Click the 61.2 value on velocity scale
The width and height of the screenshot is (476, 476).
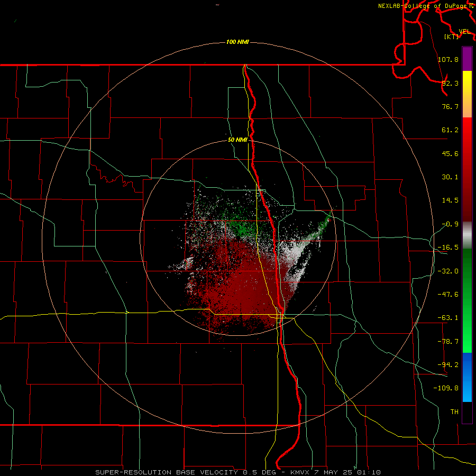click(x=450, y=130)
